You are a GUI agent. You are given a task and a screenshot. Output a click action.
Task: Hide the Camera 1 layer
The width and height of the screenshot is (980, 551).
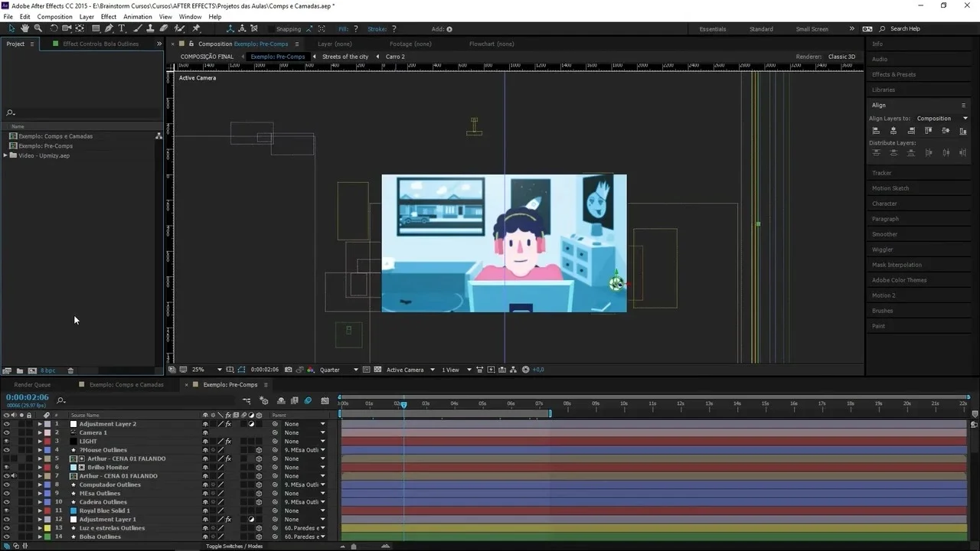point(7,432)
